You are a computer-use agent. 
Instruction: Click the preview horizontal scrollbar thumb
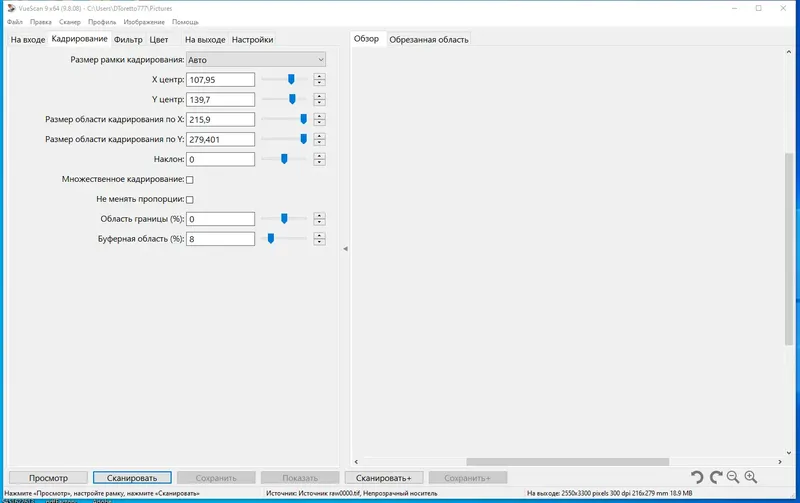(567, 462)
